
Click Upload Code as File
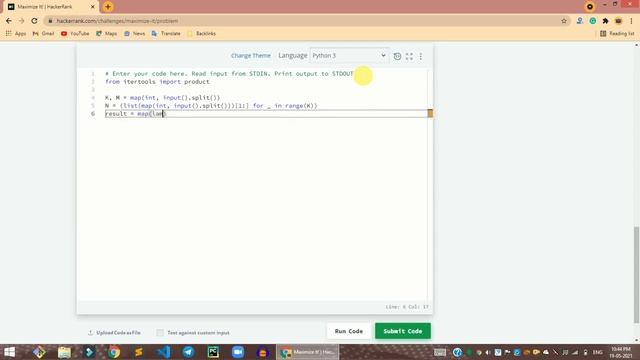click(114, 333)
